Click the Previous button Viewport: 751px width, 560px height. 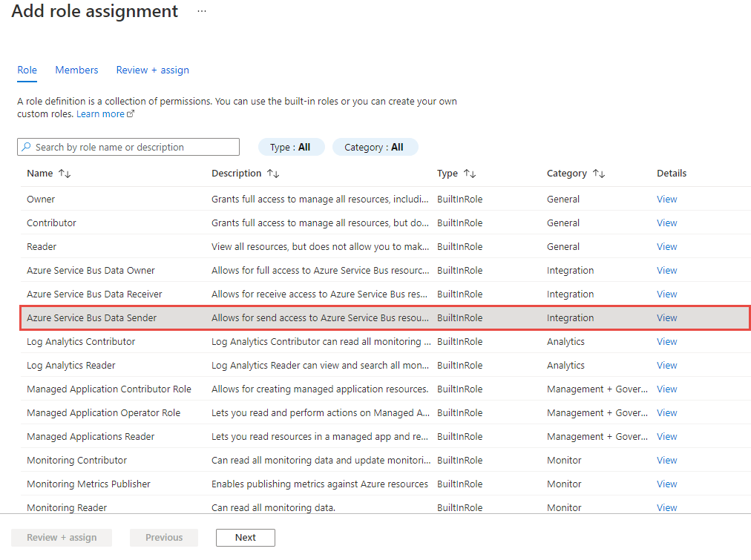[164, 537]
